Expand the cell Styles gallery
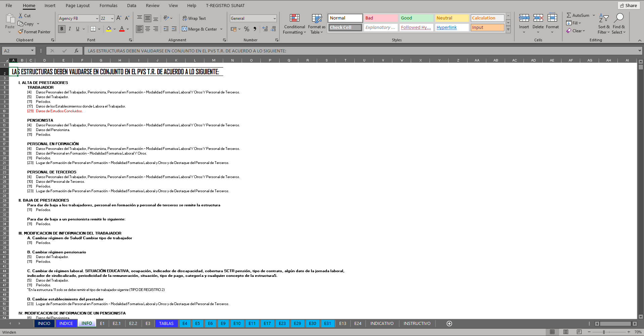This screenshot has width=644, height=336. coord(508,30)
